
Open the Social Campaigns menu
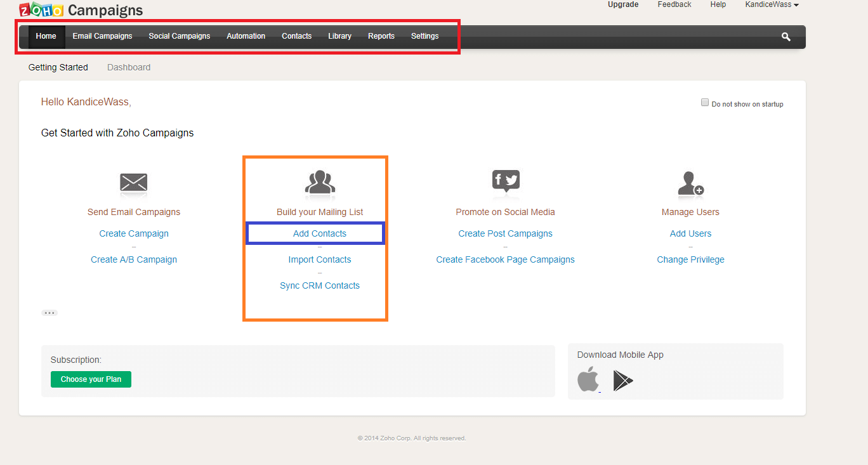click(180, 36)
